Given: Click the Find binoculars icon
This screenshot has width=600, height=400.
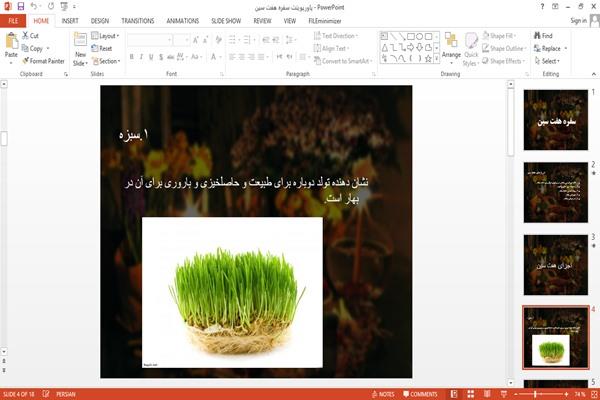Looking at the screenshot, I should point(537,36).
